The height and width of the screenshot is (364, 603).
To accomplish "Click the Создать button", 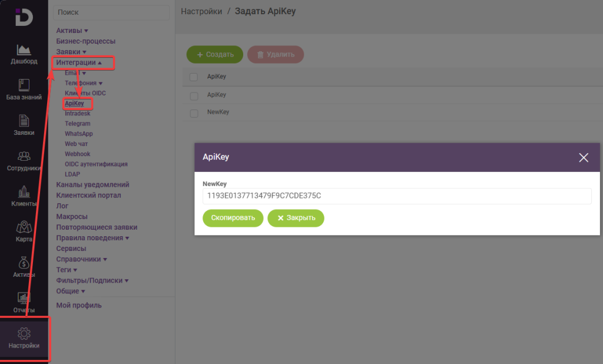I will (x=214, y=54).
